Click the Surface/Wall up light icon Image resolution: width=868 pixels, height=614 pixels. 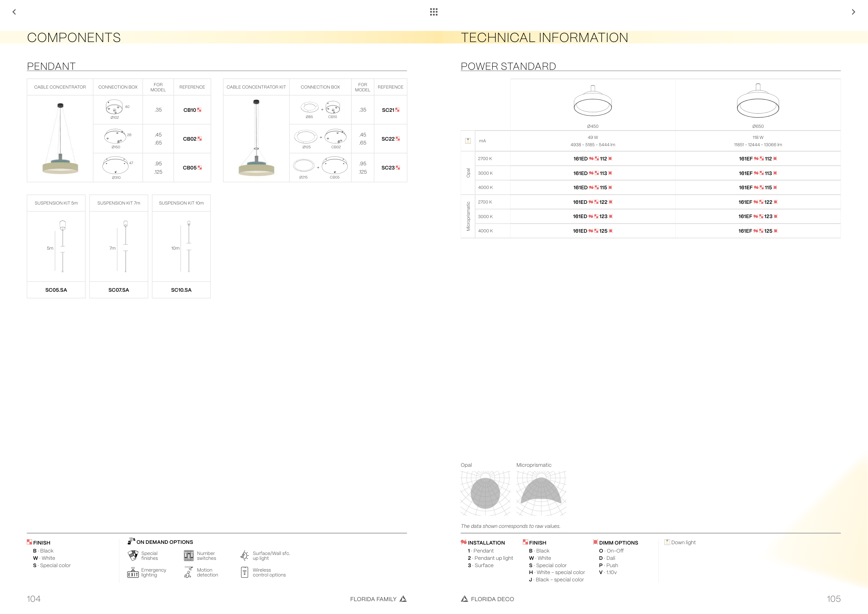[x=244, y=555]
